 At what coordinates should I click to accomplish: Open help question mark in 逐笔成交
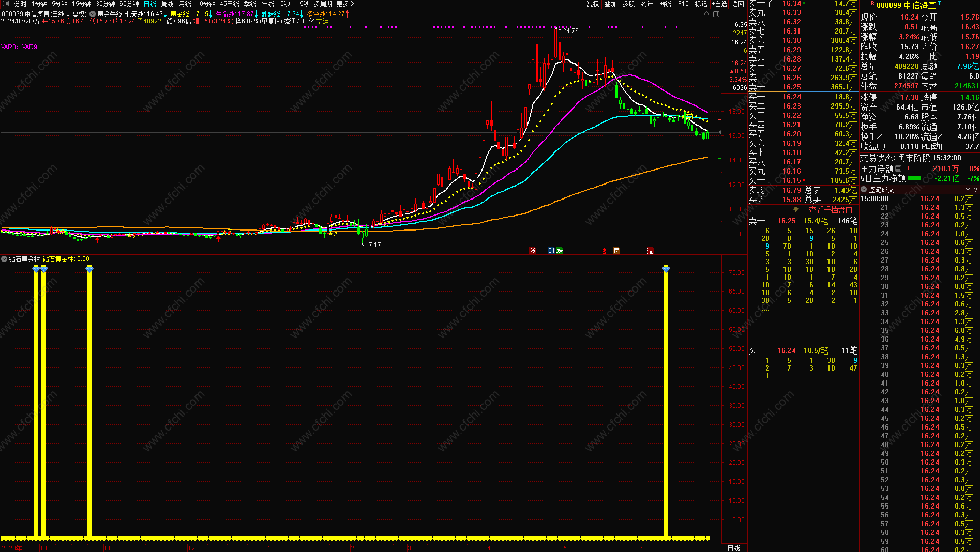click(x=975, y=190)
